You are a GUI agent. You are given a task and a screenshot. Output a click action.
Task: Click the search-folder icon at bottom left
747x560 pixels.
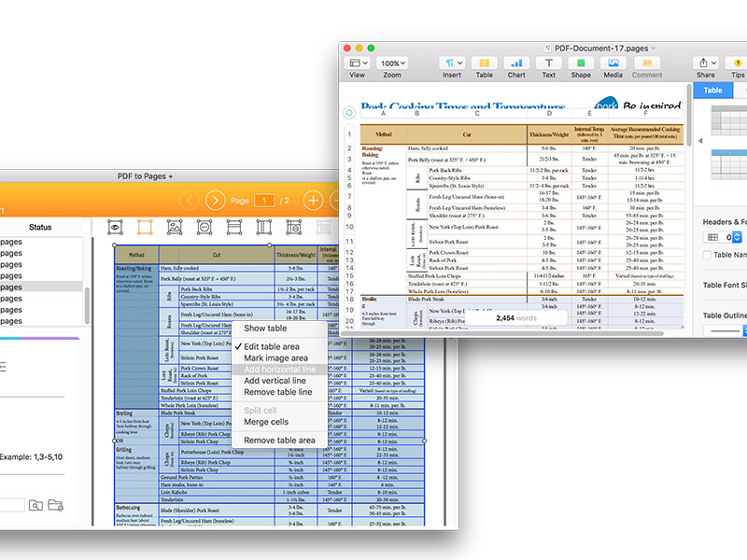pos(35,505)
